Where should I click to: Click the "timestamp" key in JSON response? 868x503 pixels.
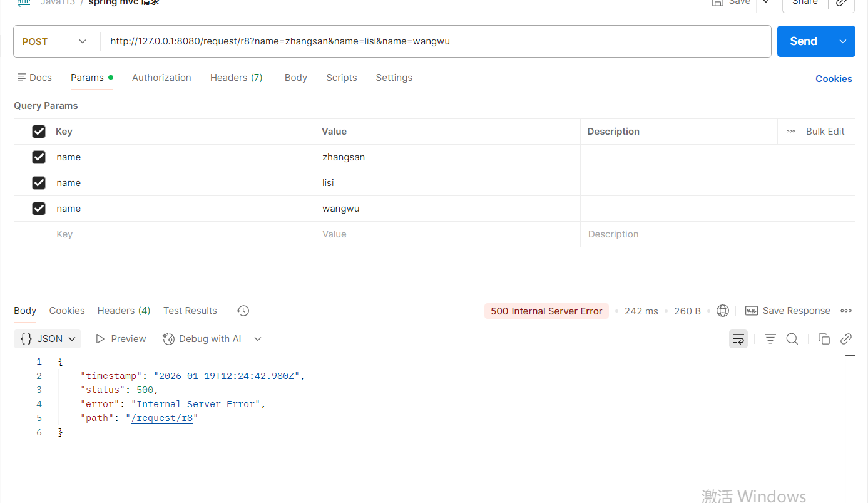click(111, 376)
